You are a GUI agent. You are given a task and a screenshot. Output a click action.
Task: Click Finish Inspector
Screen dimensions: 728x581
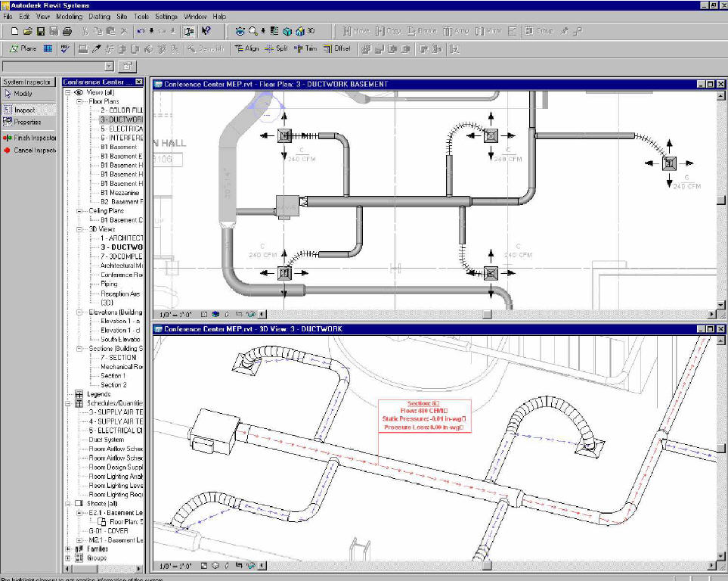(x=28, y=138)
